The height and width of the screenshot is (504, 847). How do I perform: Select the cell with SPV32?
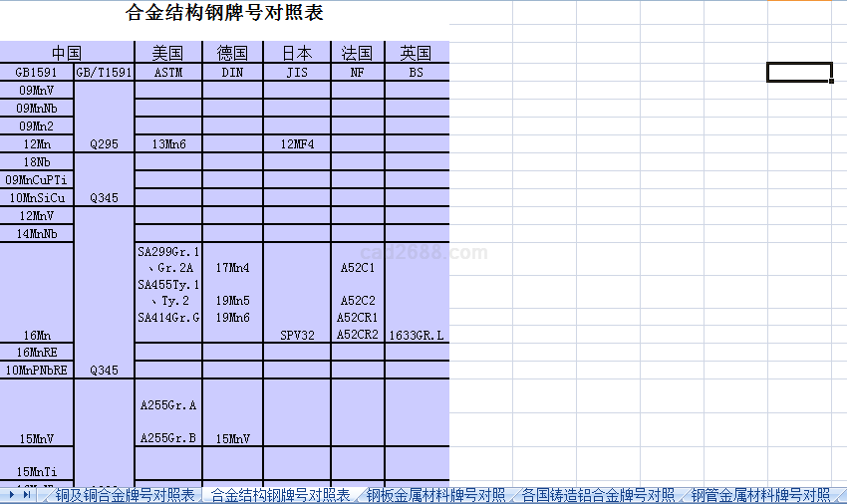pyautogui.click(x=297, y=336)
